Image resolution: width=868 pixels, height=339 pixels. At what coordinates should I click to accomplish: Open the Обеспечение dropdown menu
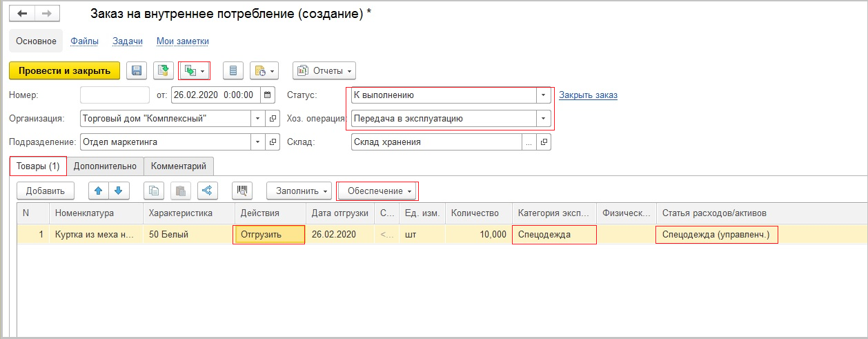(x=379, y=191)
